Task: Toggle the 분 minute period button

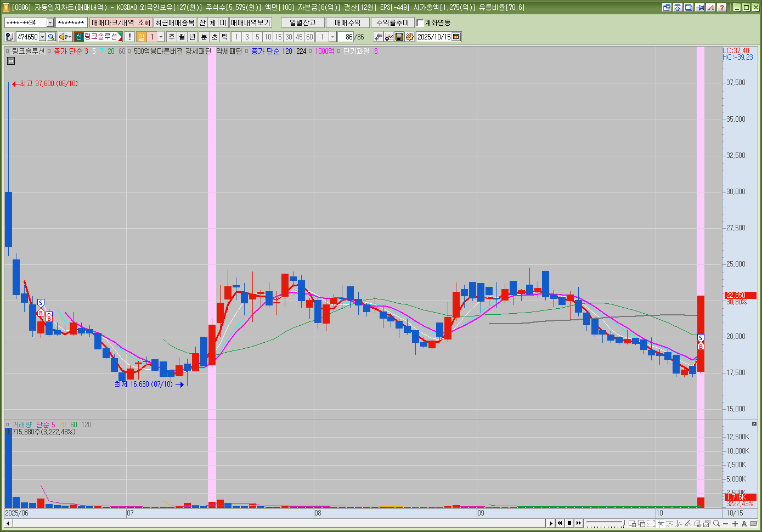Action: [204, 37]
